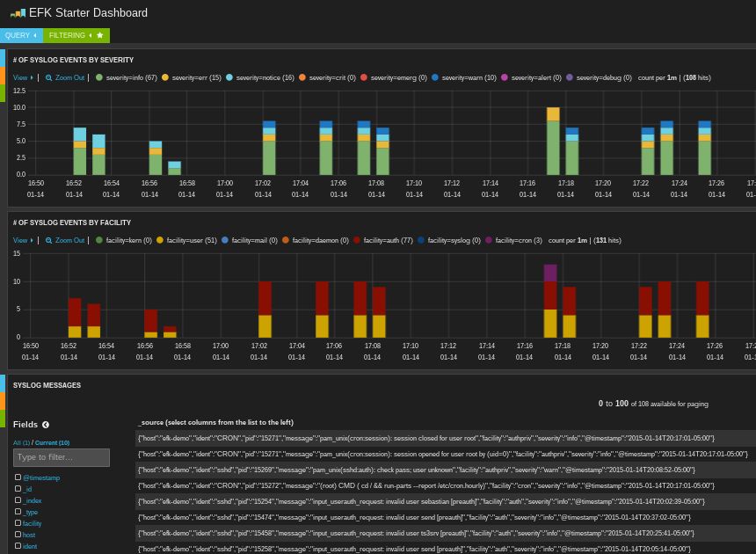Select the Current (10) fields tab
The height and width of the screenshot is (554, 756).
(52, 442)
